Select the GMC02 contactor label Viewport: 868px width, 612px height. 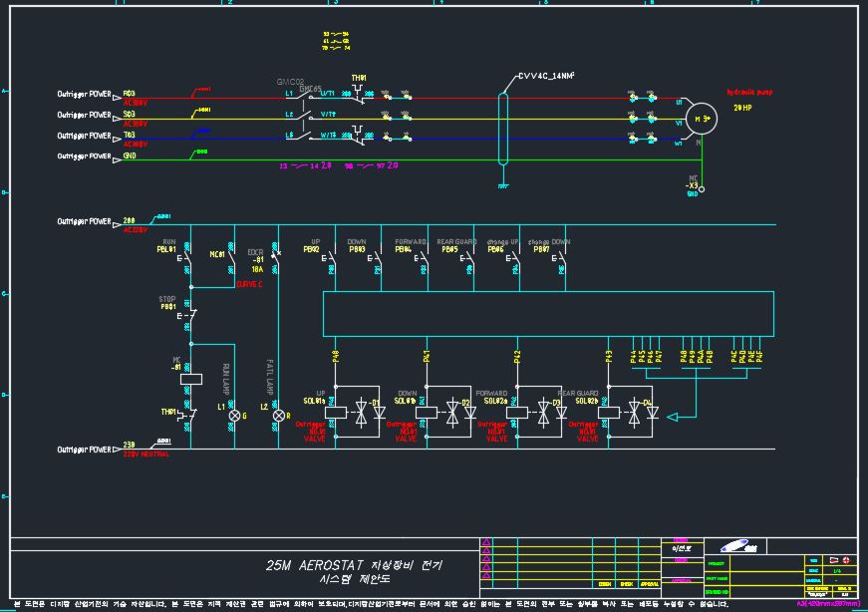[290, 82]
